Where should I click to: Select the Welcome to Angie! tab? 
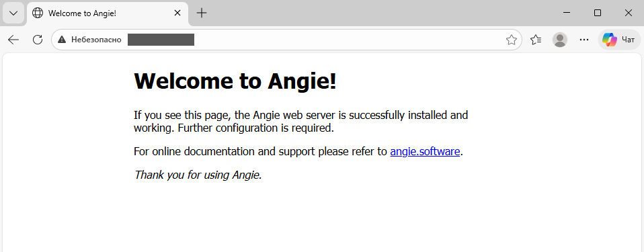pyautogui.click(x=108, y=13)
